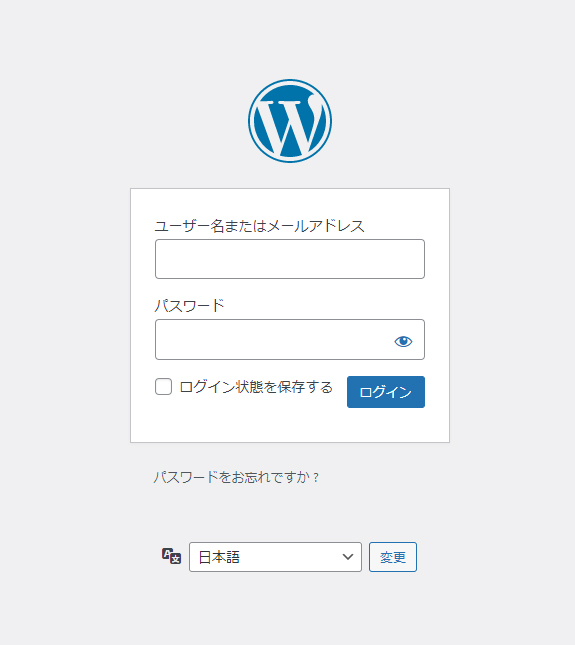Click the blue ログイン button

coord(386,392)
